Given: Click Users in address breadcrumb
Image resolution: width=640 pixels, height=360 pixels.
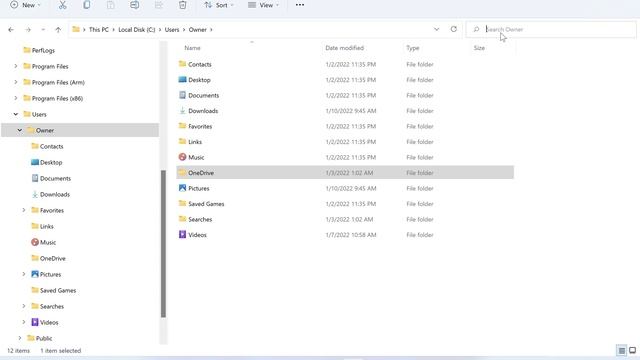Looking at the screenshot, I should [172, 29].
